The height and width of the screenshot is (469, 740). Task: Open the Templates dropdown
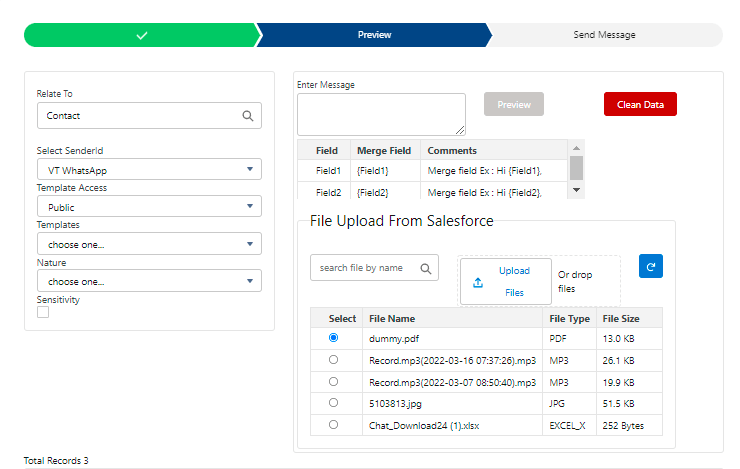click(149, 244)
